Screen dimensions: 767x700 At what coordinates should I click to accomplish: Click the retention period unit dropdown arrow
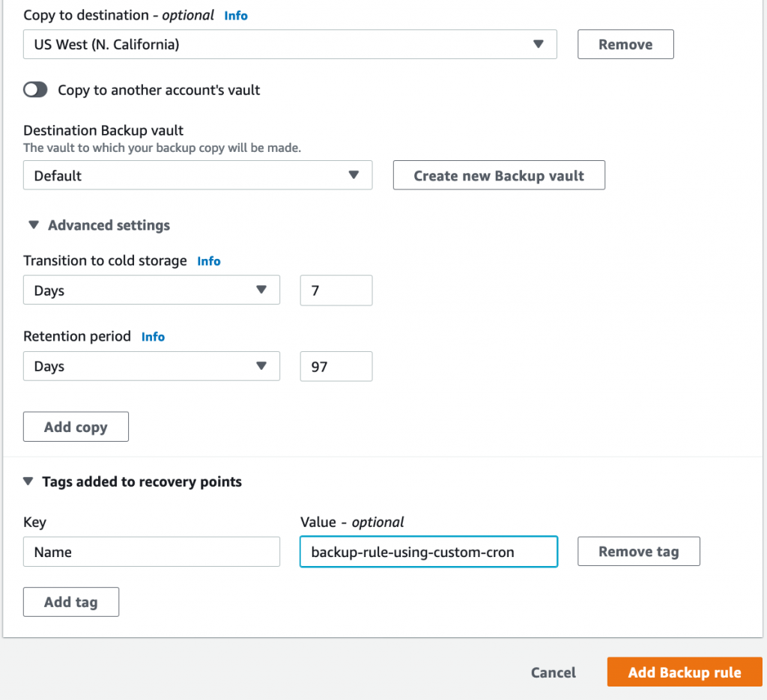pos(261,366)
